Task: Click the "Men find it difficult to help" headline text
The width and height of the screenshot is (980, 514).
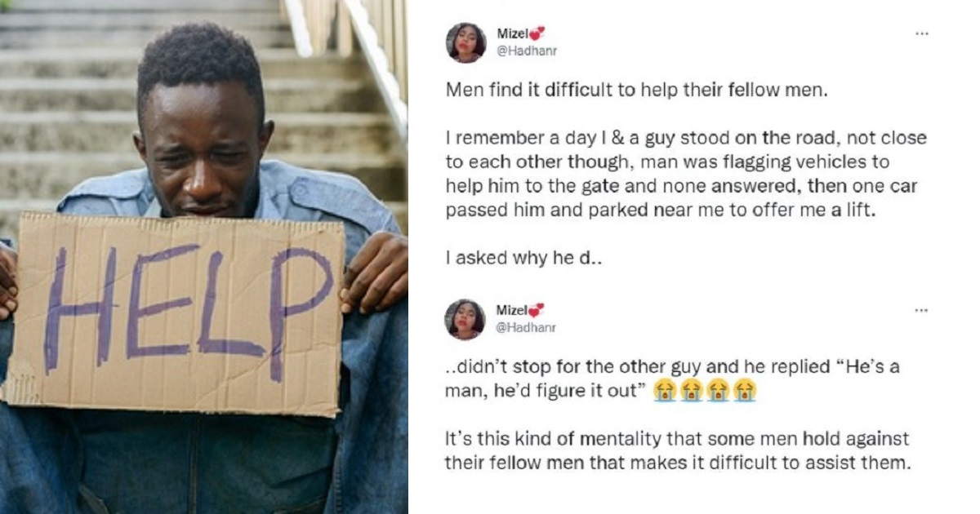Action: pos(637,91)
